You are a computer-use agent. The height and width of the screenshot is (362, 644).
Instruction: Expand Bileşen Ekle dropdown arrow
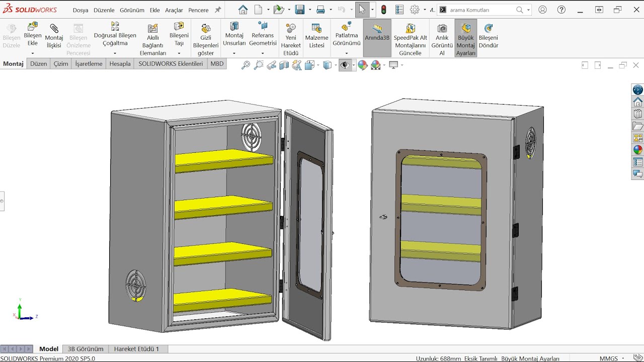[x=33, y=53]
